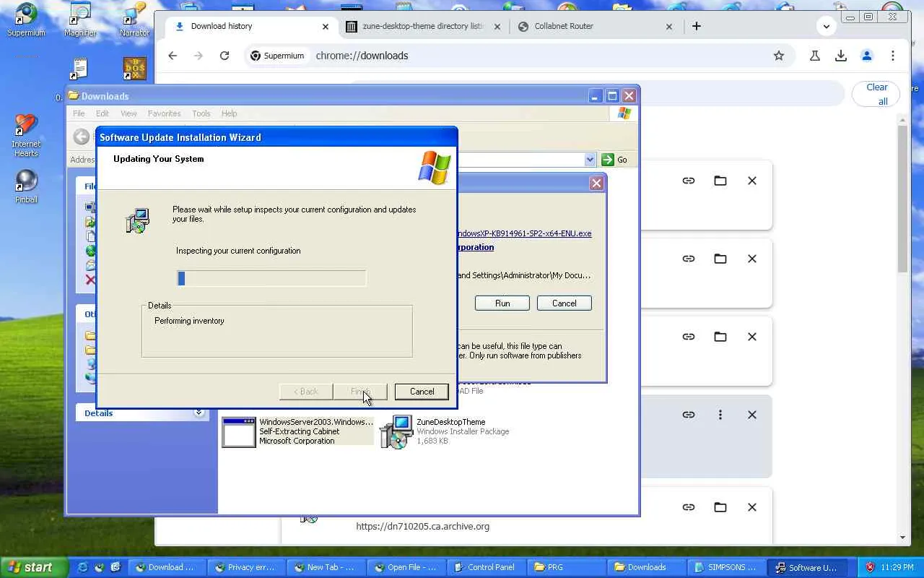924x578 pixels.
Task: Switch to the Privacy error taskbar button
Action: (x=245, y=567)
